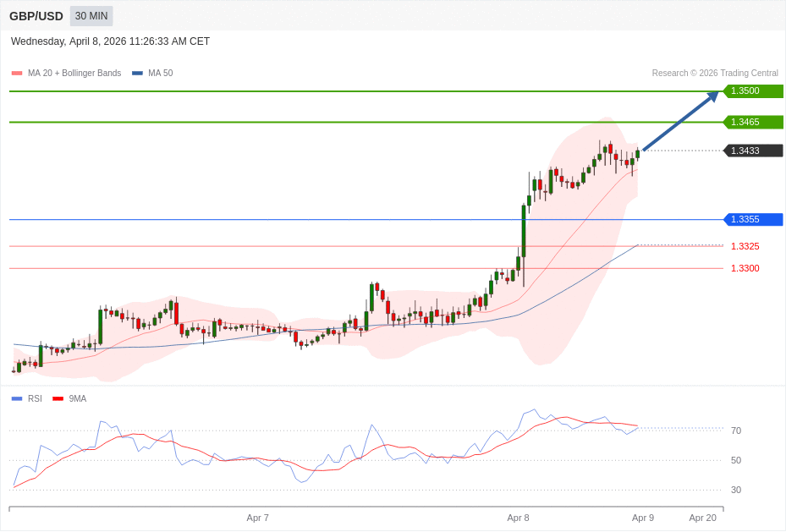Select the 1.3465 green resistance label

click(x=752, y=122)
